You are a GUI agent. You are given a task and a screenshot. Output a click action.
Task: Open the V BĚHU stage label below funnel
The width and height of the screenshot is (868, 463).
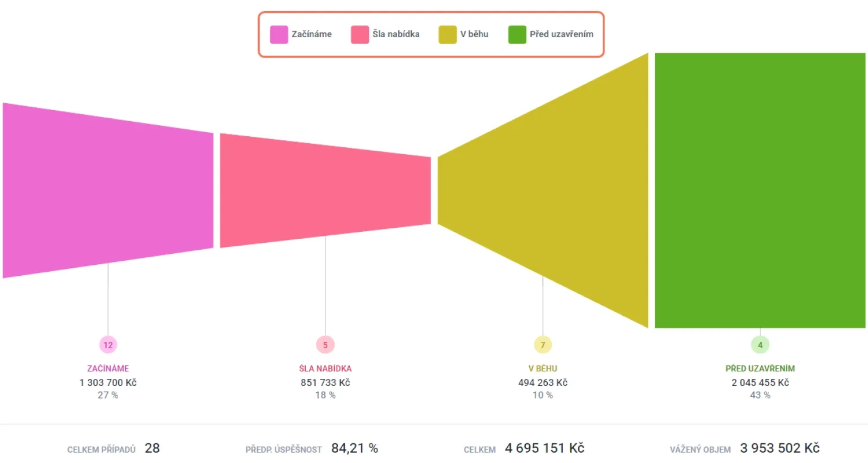tap(543, 369)
